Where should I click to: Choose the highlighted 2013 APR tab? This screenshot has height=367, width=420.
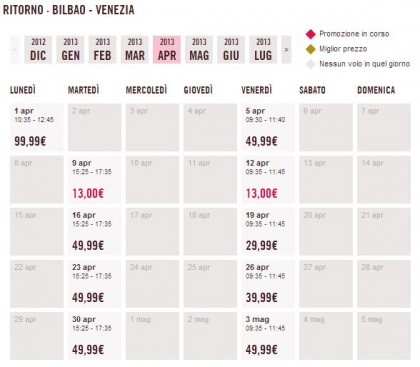coord(167,50)
